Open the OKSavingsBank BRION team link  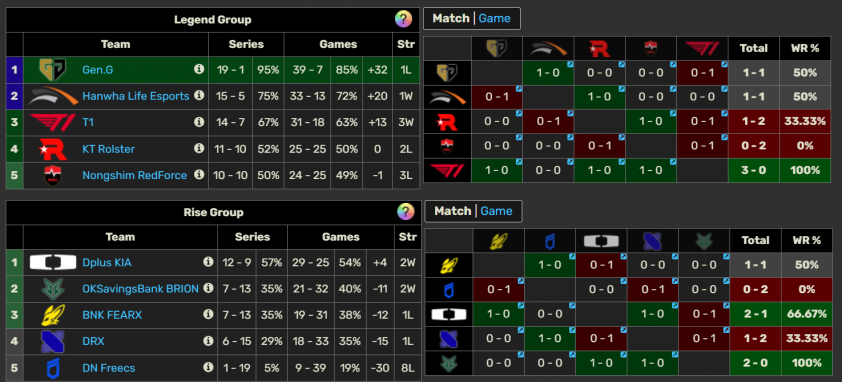click(141, 289)
